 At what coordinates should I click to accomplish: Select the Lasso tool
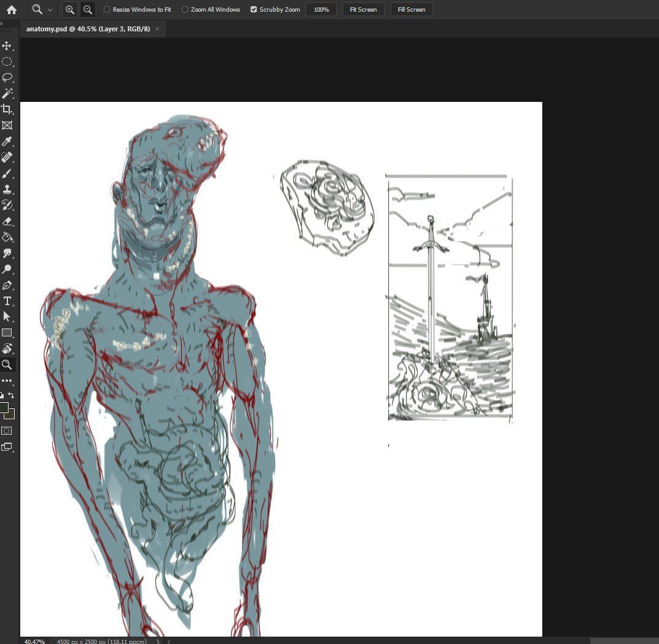(x=7, y=77)
